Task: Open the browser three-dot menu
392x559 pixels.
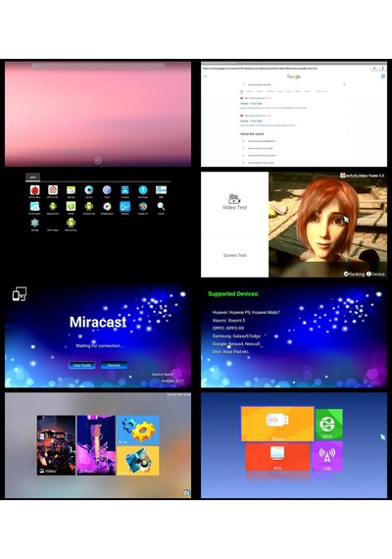Action: pos(383,68)
